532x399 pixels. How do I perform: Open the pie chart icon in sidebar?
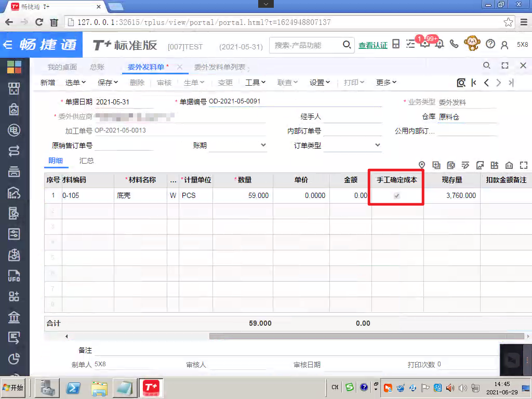[14, 358]
